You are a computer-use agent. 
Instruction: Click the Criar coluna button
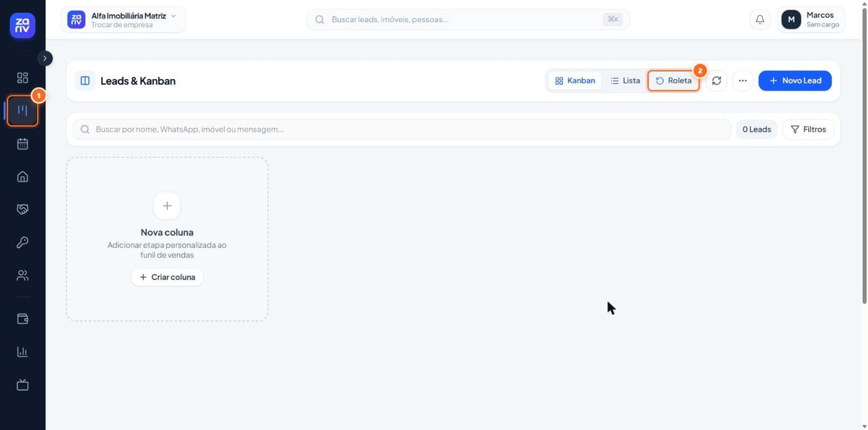[167, 277]
